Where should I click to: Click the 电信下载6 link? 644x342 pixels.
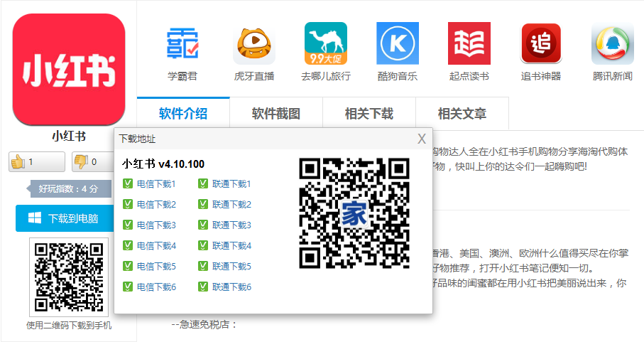point(156,287)
